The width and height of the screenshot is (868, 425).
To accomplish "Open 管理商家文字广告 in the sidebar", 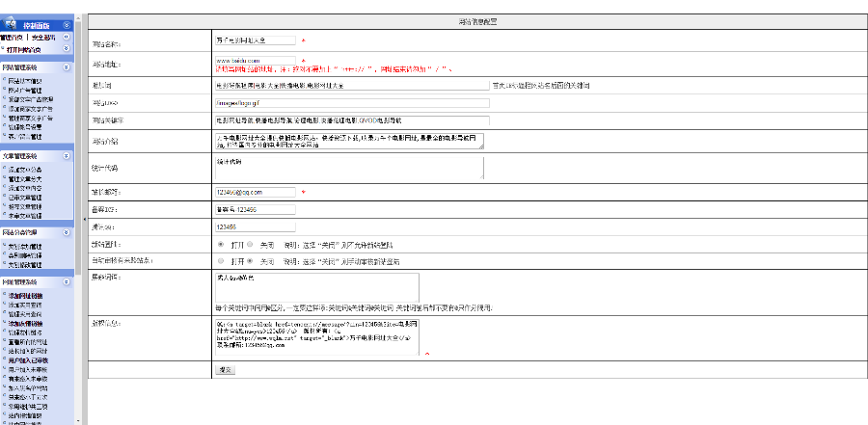I will (31, 119).
